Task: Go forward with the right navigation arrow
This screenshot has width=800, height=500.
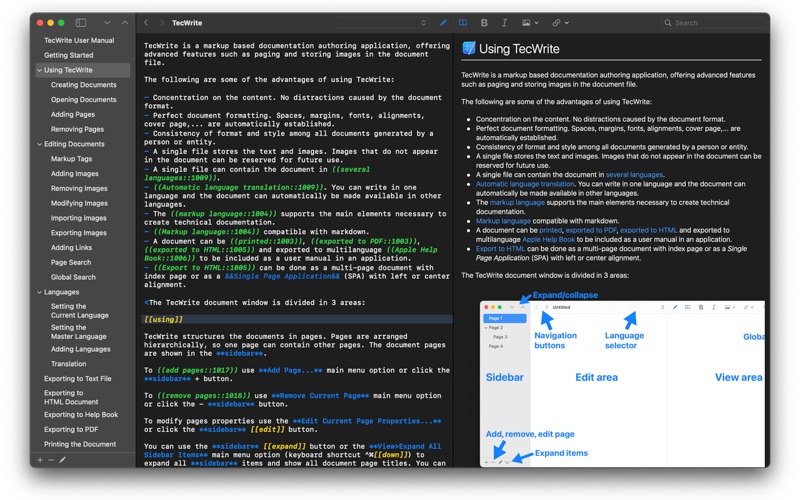Action: (x=162, y=22)
